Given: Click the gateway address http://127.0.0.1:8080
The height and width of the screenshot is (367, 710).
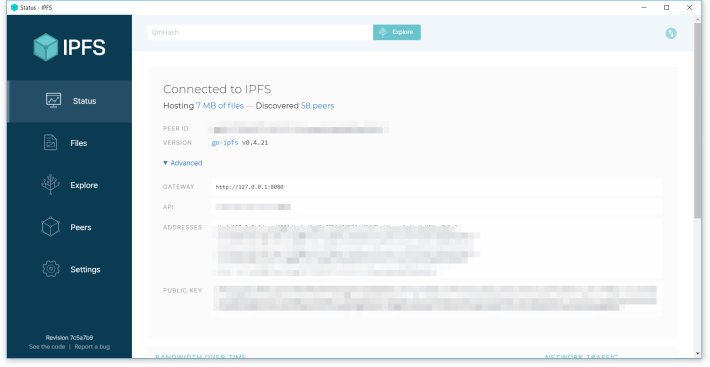Looking at the screenshot, I should [249, 186].
